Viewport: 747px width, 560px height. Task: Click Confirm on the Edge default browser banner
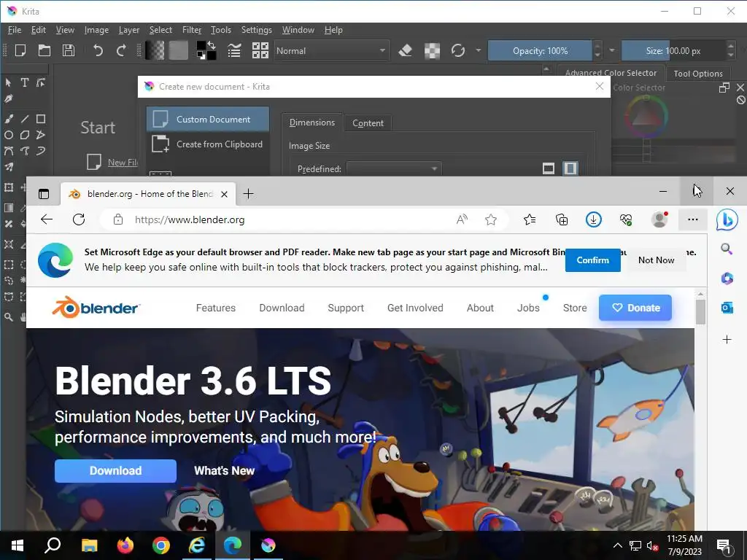[x=592, y=260]
